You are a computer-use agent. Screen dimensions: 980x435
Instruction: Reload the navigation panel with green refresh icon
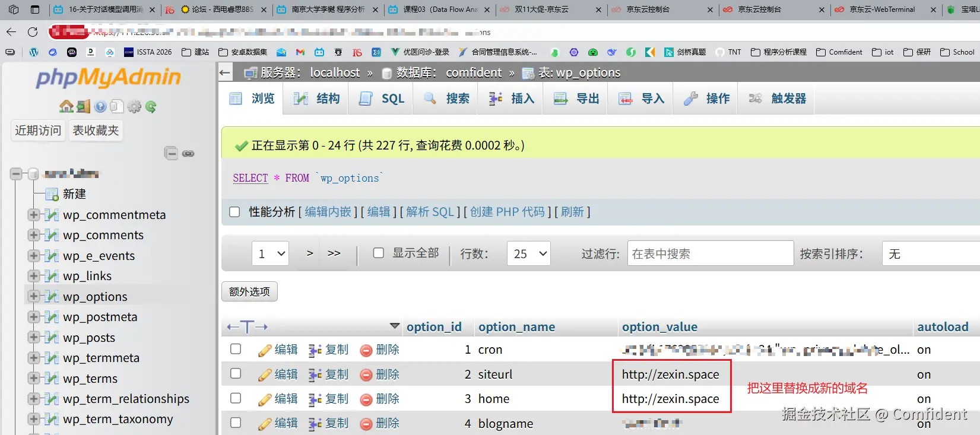151,107
